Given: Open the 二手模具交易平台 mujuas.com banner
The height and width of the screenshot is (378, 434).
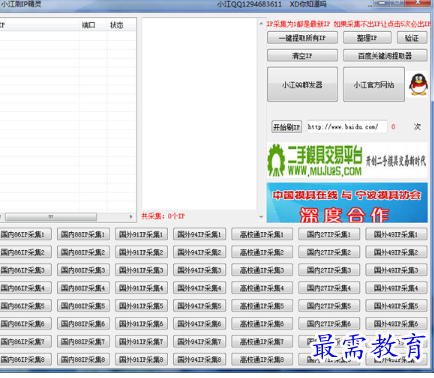Looking at the screenshot, I should click(347, 160).
